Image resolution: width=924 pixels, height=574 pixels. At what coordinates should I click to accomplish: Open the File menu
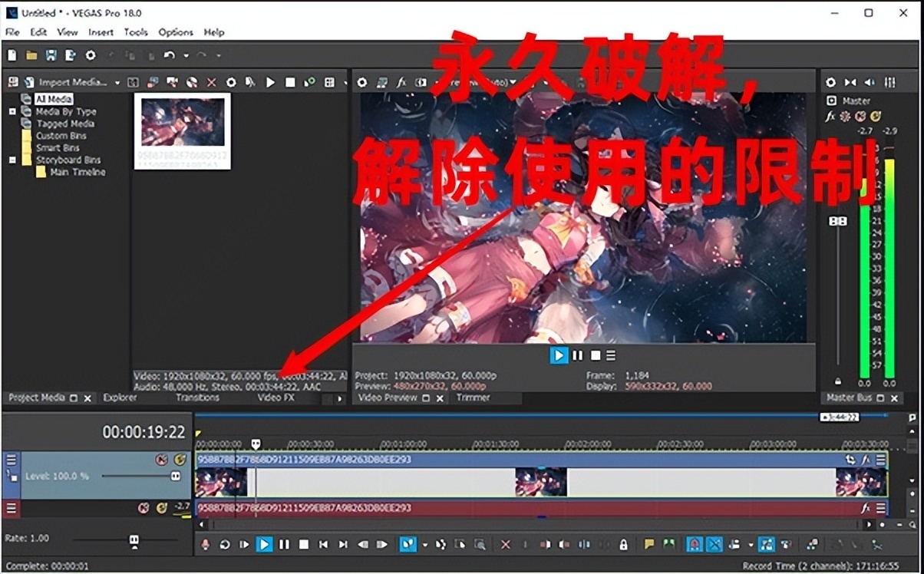click(x=12, y=32)
